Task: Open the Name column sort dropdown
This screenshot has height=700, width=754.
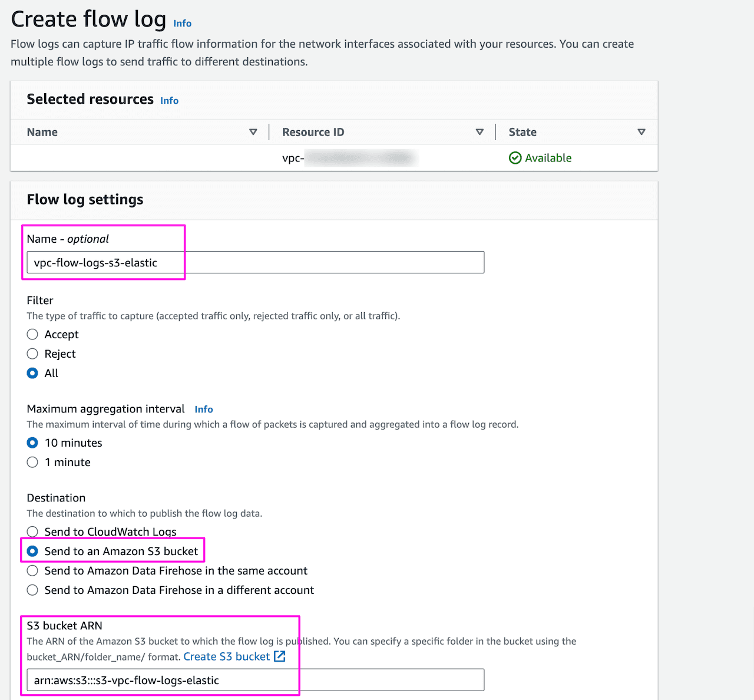Action: 253,131
